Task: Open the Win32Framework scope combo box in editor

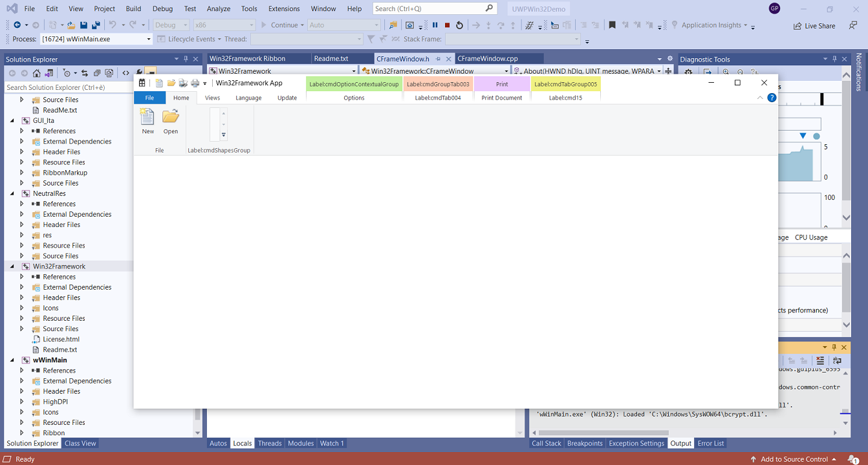Action: 283,71
